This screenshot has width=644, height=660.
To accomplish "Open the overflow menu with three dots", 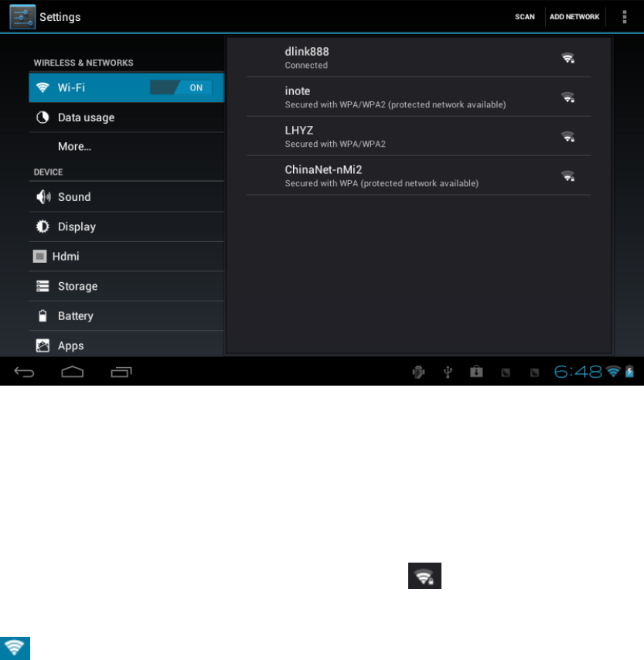I will click(625, 17).
